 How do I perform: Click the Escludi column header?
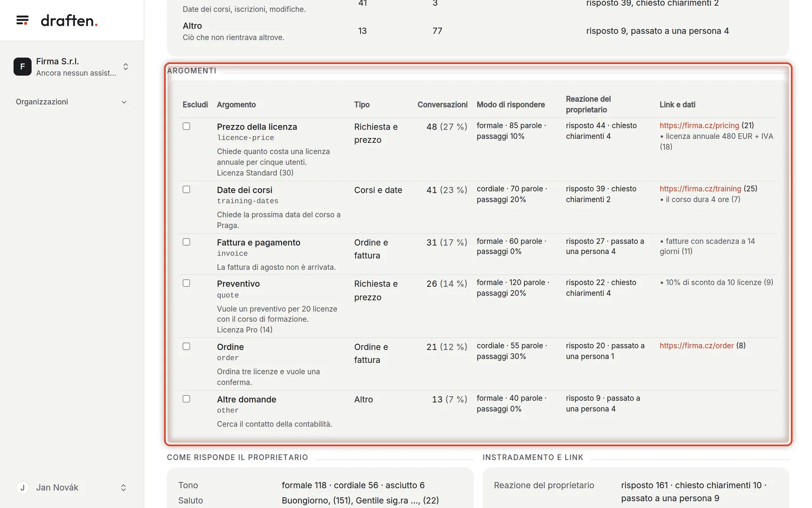pos(195,105)
